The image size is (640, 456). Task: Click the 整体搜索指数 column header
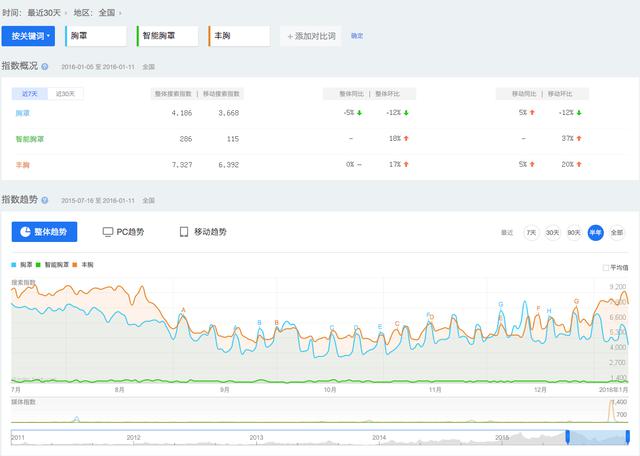173,94
